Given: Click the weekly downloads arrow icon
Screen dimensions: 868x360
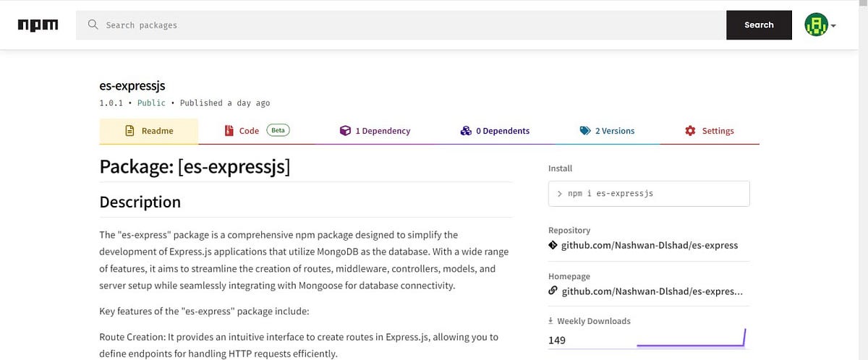Looking at the screenshot, I should [x=551, y=321].
